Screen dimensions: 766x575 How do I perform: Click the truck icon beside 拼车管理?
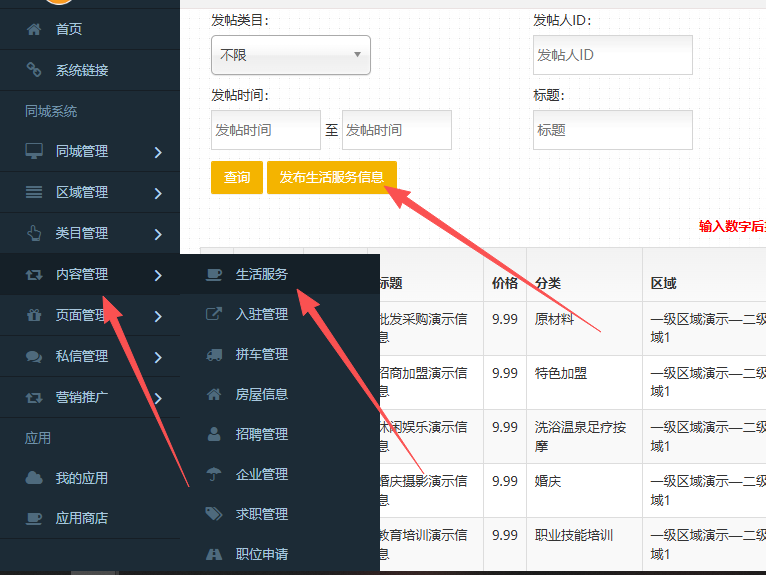point(214,354)
